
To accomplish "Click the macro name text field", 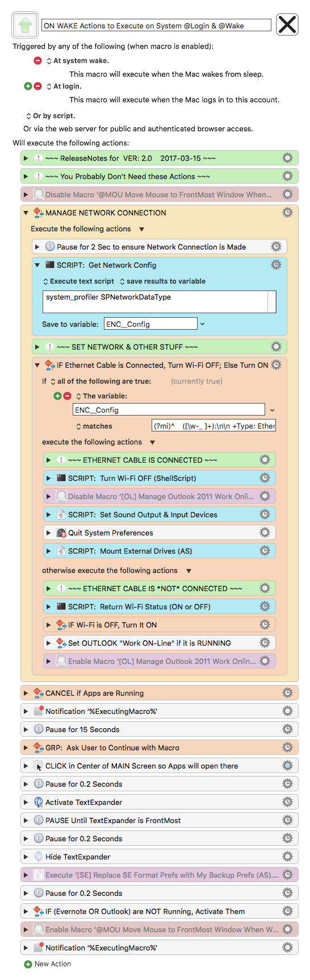I will 156,26.
